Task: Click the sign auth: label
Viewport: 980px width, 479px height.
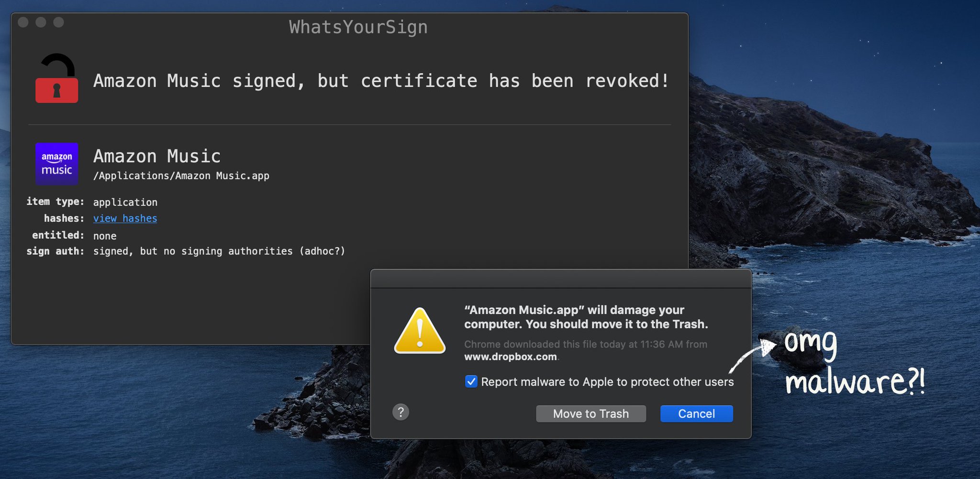Action: pos(55,251)
